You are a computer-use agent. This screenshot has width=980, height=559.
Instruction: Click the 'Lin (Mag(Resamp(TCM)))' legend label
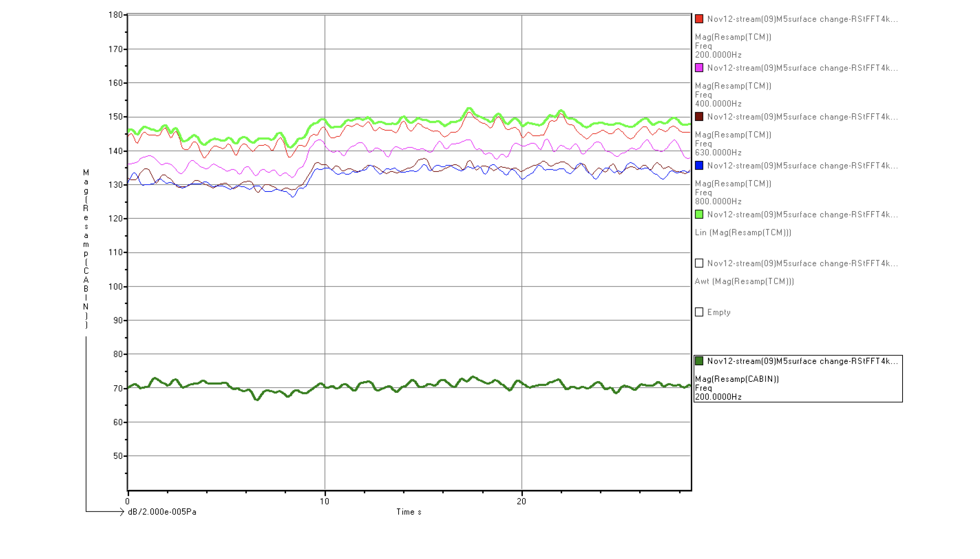coord(743,232)
